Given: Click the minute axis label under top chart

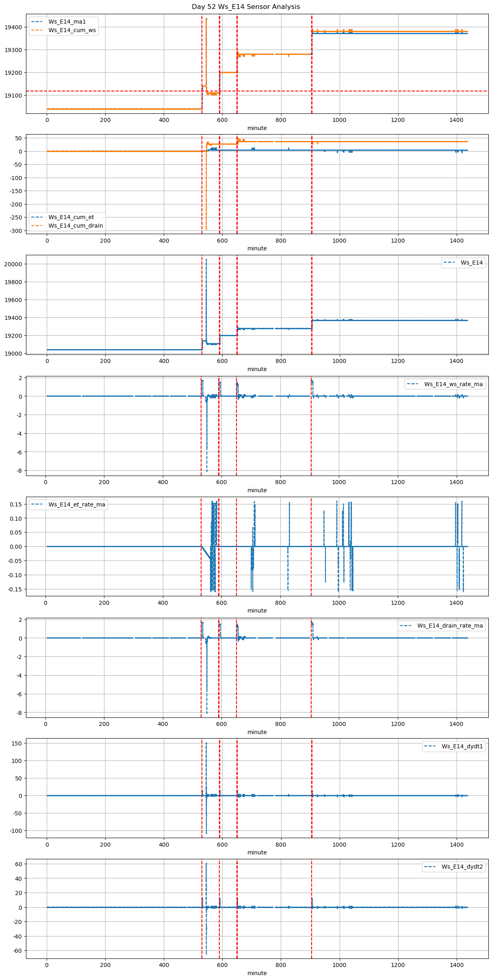Looking at the screenshot, I should coord(257,128).
